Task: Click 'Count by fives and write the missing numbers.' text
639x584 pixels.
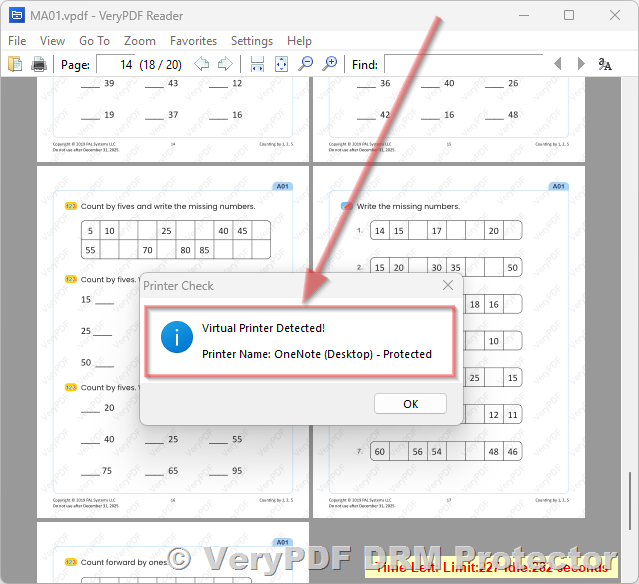Action: pos(168,206)
